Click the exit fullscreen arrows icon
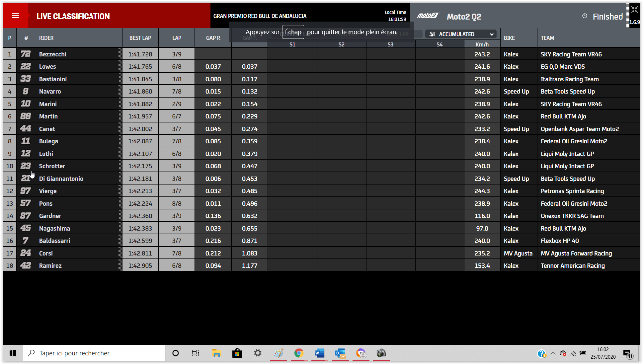Viewport: 643px width, 364px height. pos(634,10)
